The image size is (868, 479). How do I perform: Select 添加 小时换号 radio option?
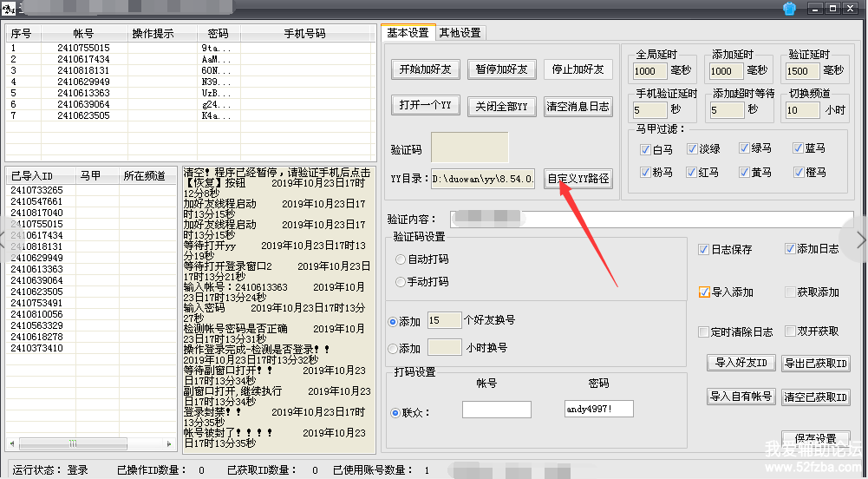(x=393, y=348)
